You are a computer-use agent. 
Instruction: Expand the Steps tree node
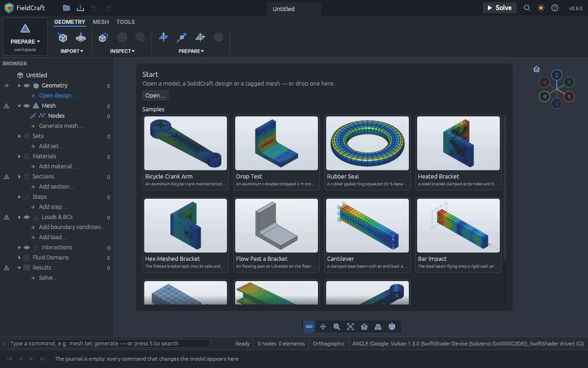coord(19,197)
